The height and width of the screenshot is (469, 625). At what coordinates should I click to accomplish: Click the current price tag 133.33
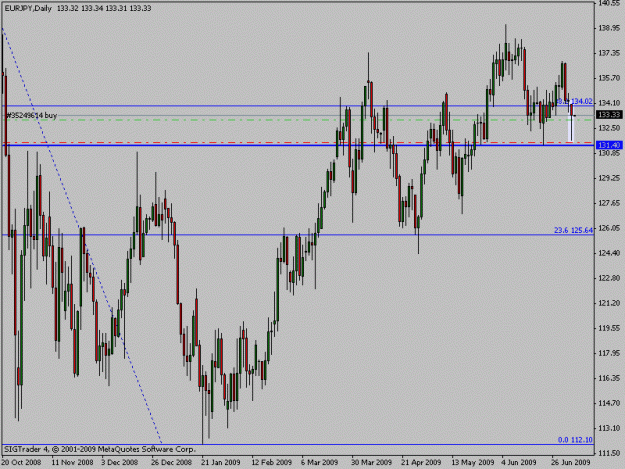(x=609, y=115)
